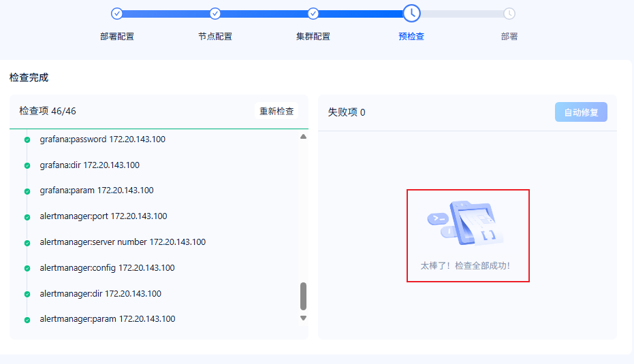634x364 pixels.
Task: Select the 集群配置 step label
Action: tap(313, 36)
